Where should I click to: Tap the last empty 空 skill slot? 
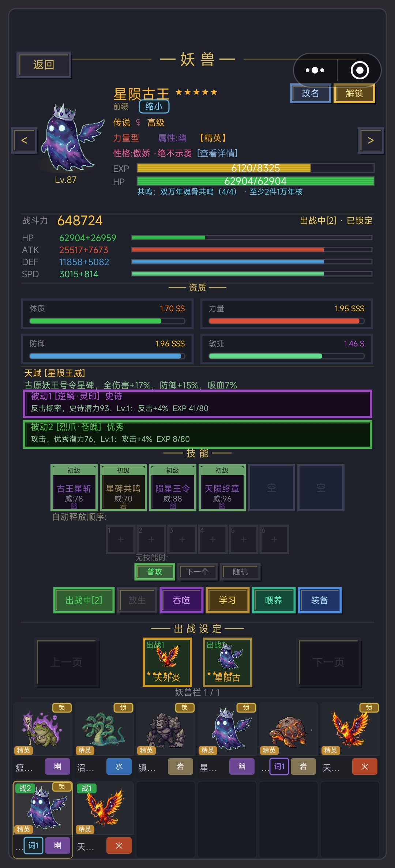pos(321,488)
